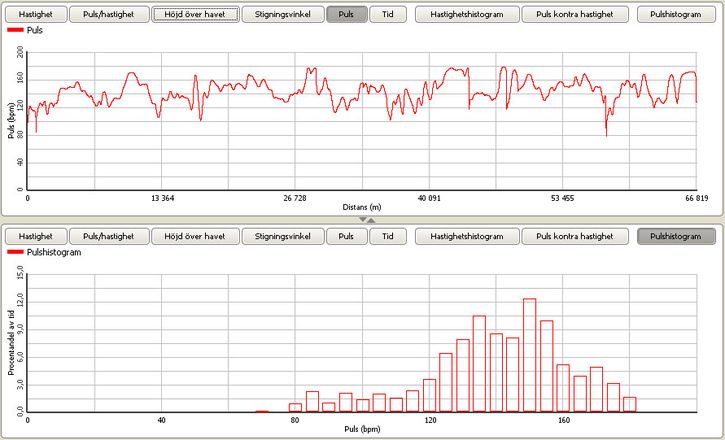This screenshot has width=725, height=440.
Task: Open Höjd över havet tab in upper panel
Action: pos(195,14)
